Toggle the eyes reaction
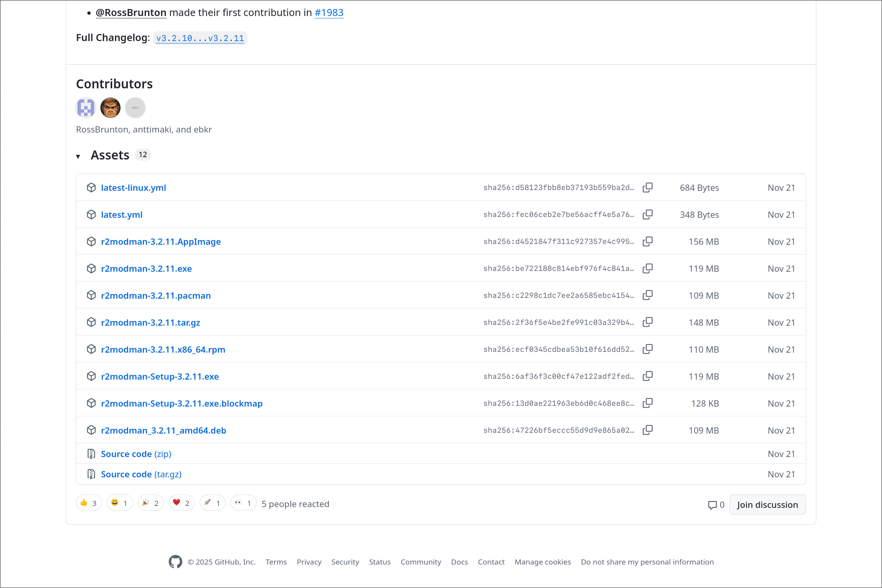The height and width of the screenshot is (588, 882). click(x=243, y=503)
